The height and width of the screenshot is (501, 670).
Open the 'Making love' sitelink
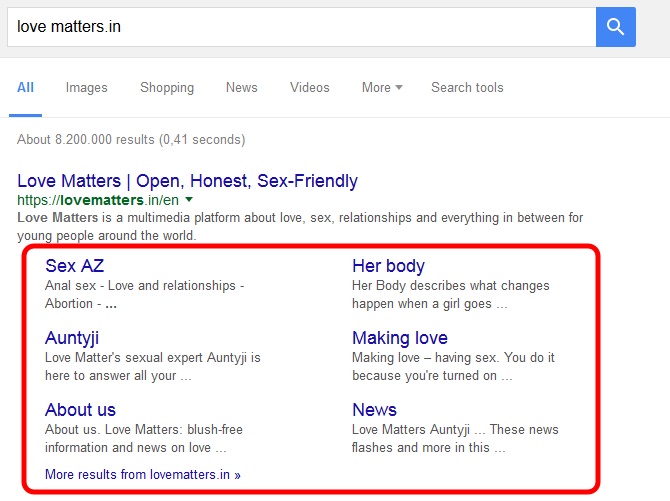click(x=400, y=338)
